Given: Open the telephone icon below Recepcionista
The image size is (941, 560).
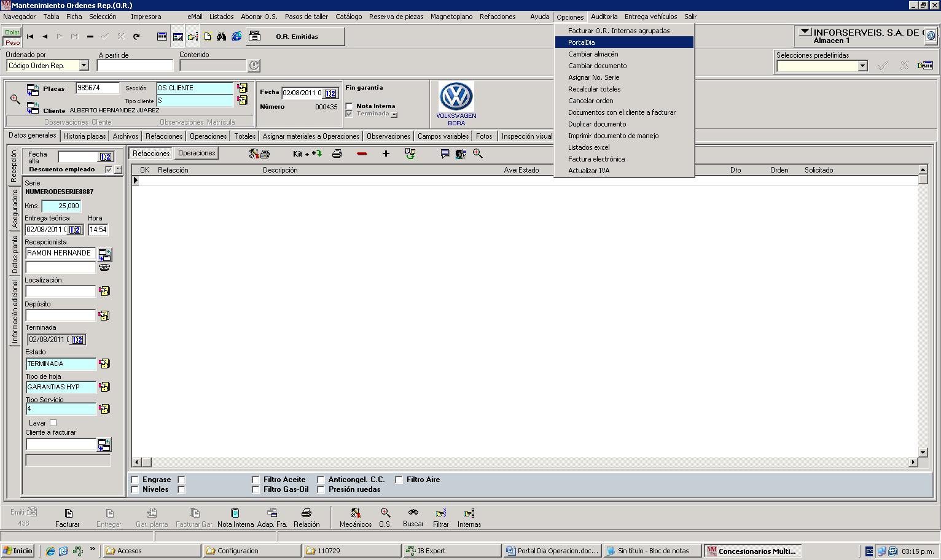Looking at the screenshot, I should [x=104, y=268].
